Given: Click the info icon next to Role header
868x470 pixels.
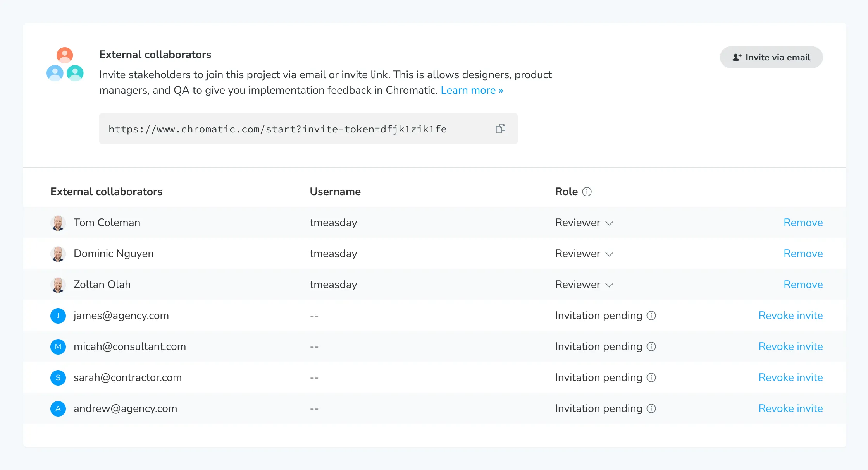Looking at the screenshot, I should tap(587, 191).
